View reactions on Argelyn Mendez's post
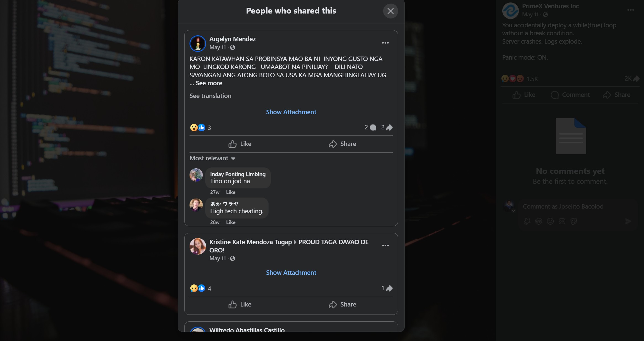 [201, 127]
